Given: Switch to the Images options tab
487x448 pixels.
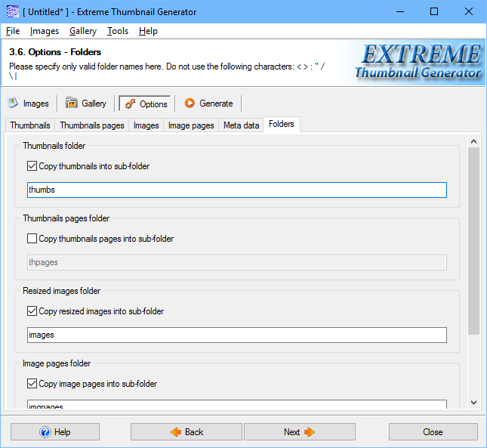Looking at the screenshot, I should (x=146, y=125).
